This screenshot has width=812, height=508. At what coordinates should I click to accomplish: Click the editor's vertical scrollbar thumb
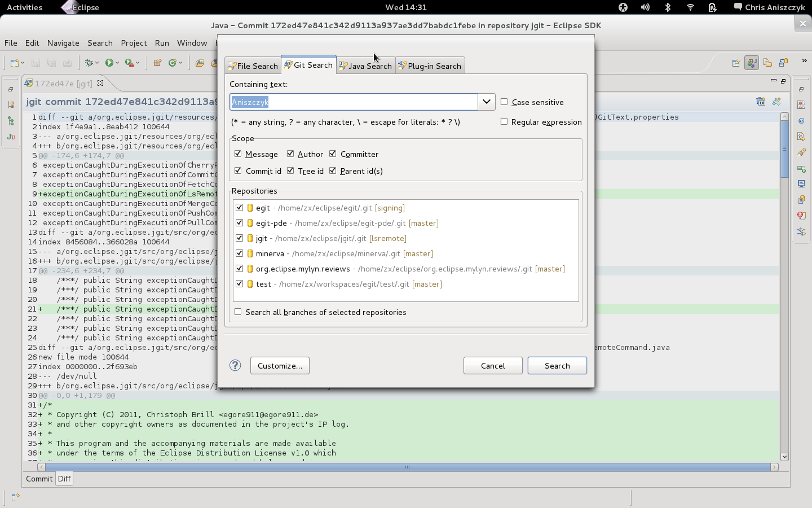784,149
